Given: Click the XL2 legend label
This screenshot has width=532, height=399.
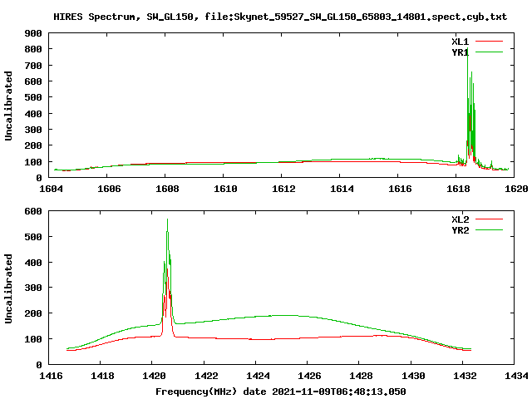Looking at the screenshot, I should [460, 219].
